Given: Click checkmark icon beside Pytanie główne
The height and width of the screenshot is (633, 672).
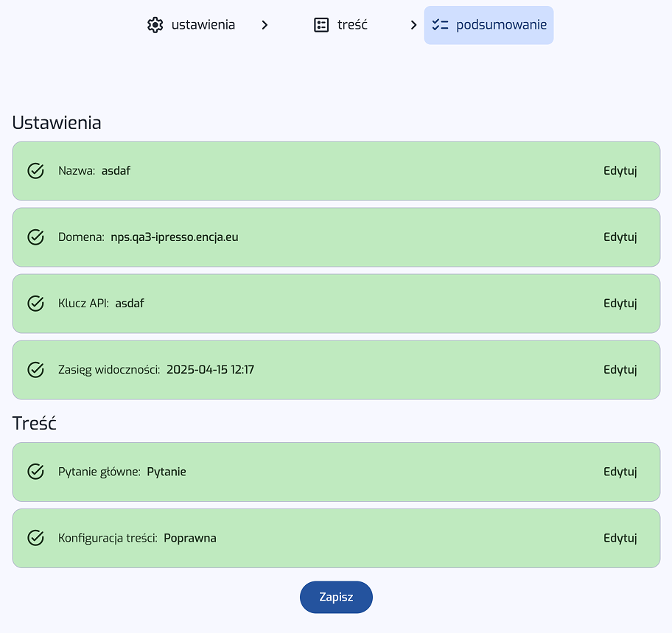Looking at the screenshot, I should [35, 472].
